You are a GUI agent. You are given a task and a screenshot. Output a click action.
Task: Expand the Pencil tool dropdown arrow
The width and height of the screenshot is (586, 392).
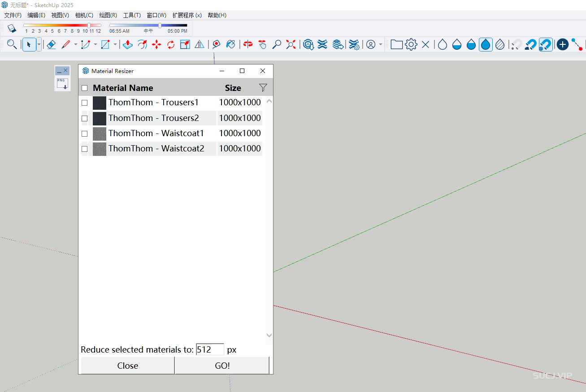[75, 44]
